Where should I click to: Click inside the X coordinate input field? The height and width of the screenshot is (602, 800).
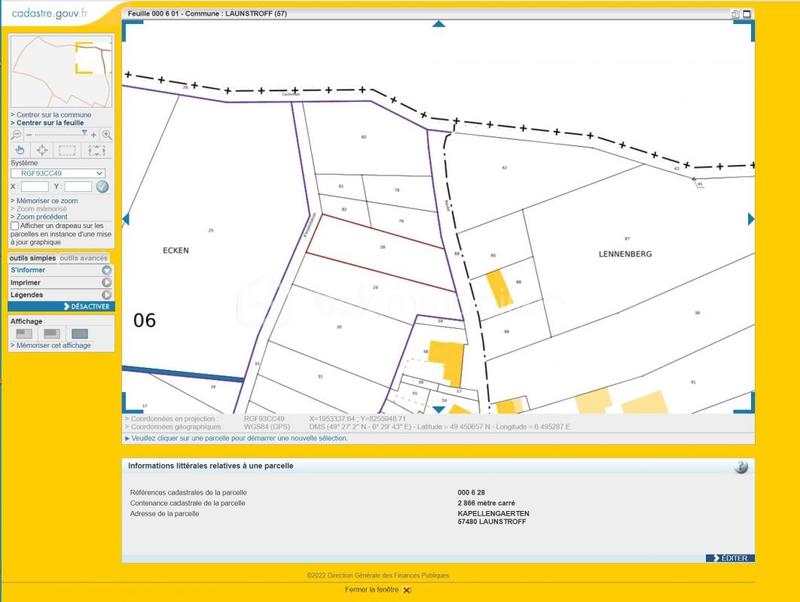33,187
